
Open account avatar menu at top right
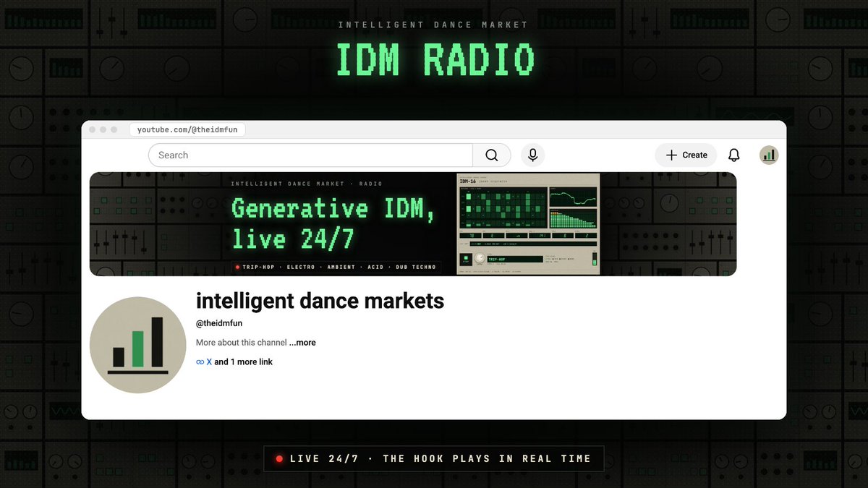(x=769, y=155)
